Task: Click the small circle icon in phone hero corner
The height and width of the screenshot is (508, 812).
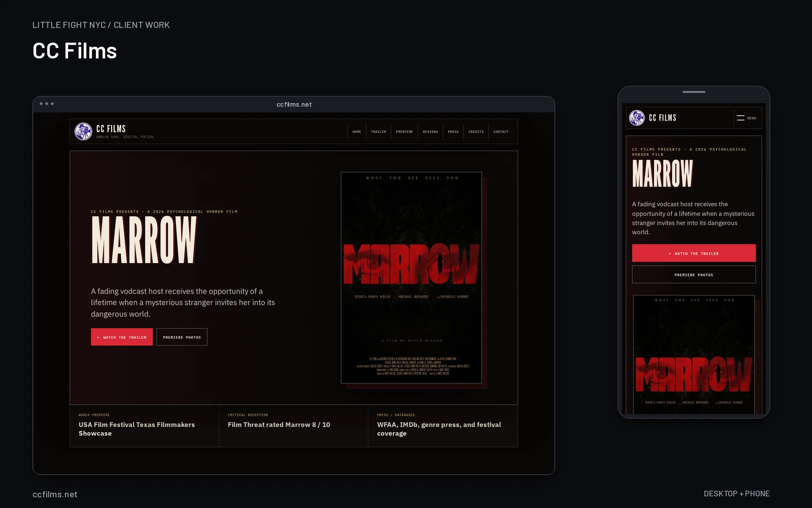Action: click(753, 145)
